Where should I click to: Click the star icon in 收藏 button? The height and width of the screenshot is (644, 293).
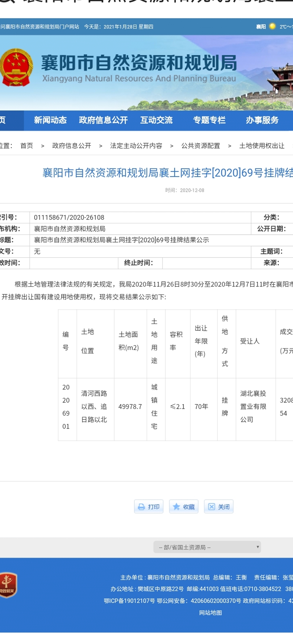tap(176, 507)
